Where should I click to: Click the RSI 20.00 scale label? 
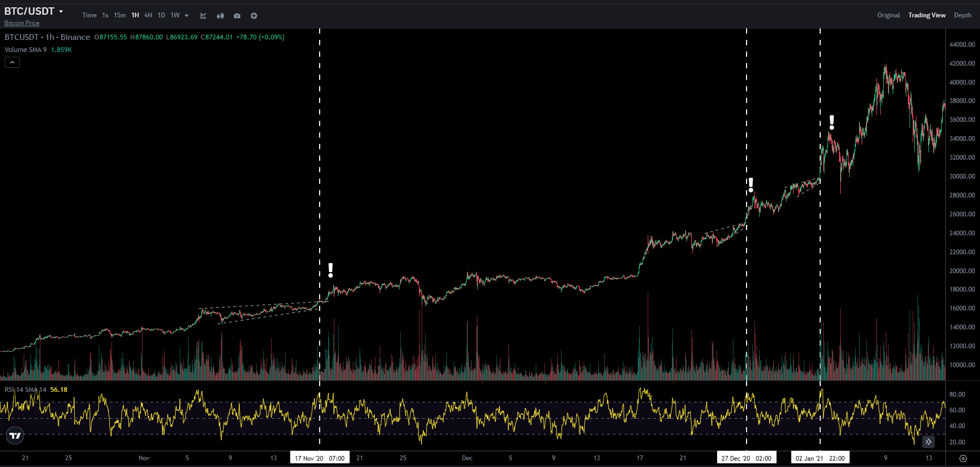click(x=957, y=442)
